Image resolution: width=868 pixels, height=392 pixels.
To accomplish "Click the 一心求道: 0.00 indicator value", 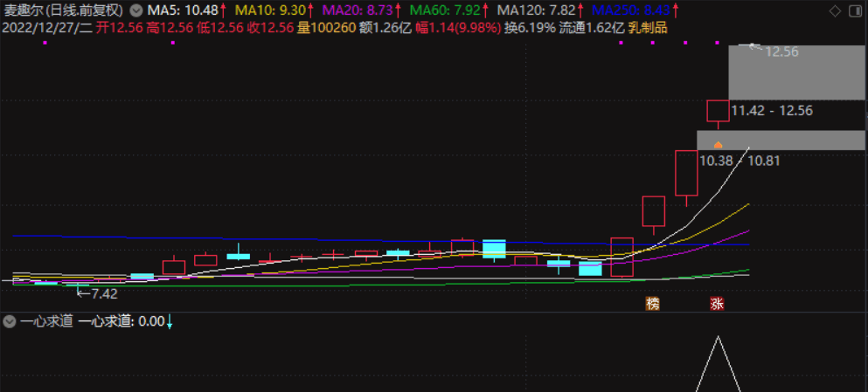I will click(122, 322).
